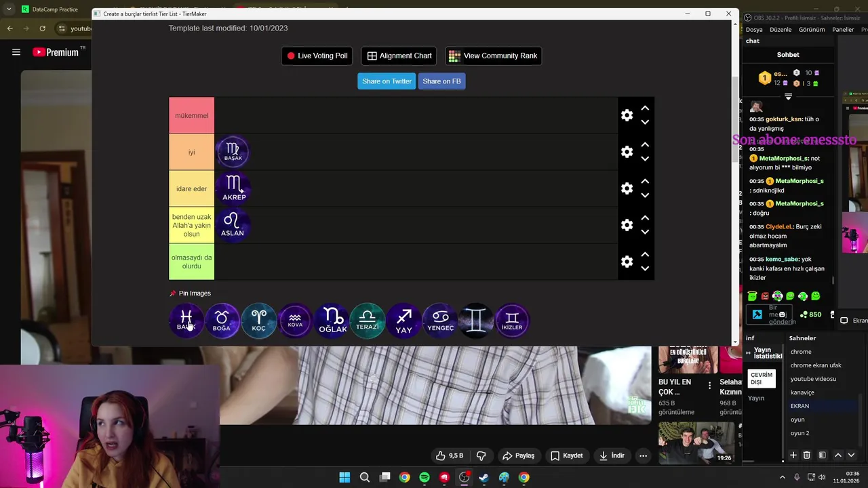
Task: Move the idare eder row down
Action: pyautogui.click(x=645, y=195)
